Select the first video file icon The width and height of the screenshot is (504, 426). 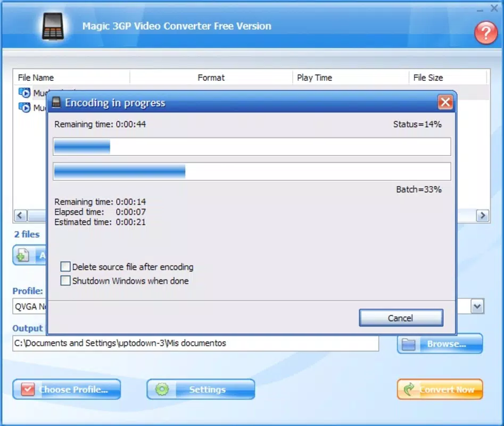(24, 93)
